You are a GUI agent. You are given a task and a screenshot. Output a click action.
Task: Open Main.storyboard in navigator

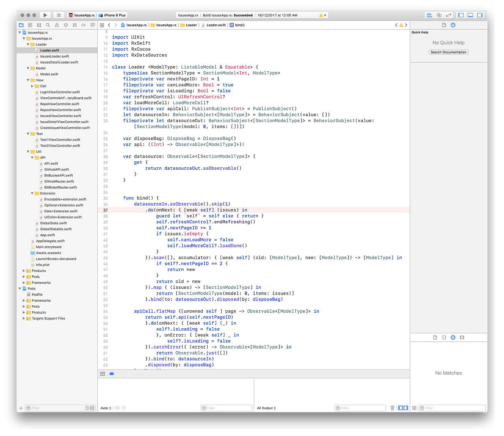pos(48,247)
